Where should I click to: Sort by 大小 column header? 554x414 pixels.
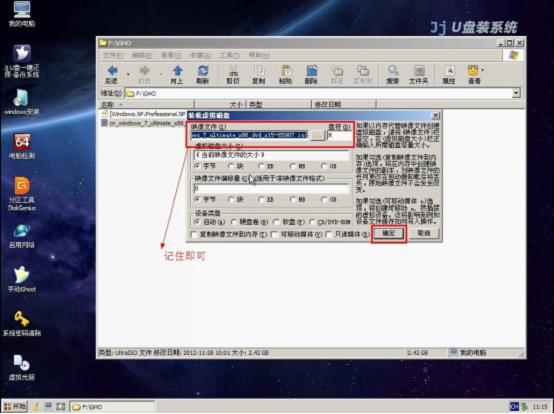click(x=220, y=104)
